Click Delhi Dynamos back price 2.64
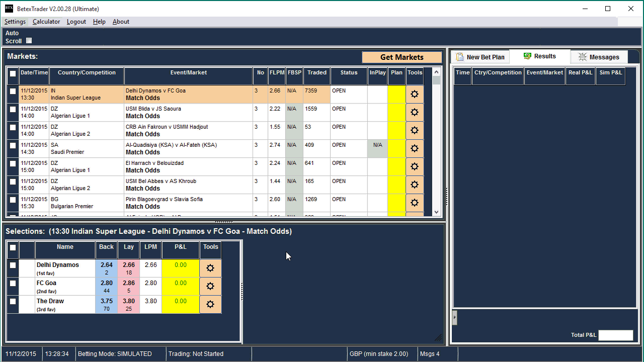 (x=107, y=268)
